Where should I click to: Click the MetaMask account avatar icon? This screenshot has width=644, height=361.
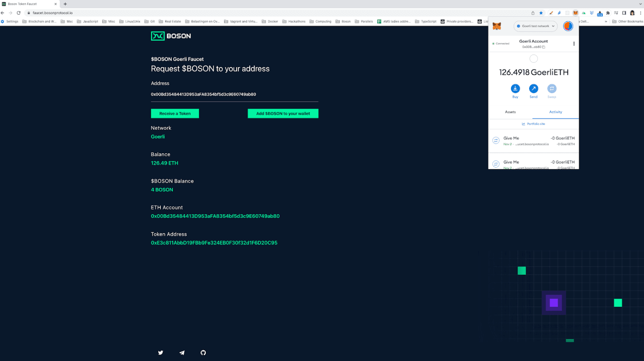tap(568, 26)
